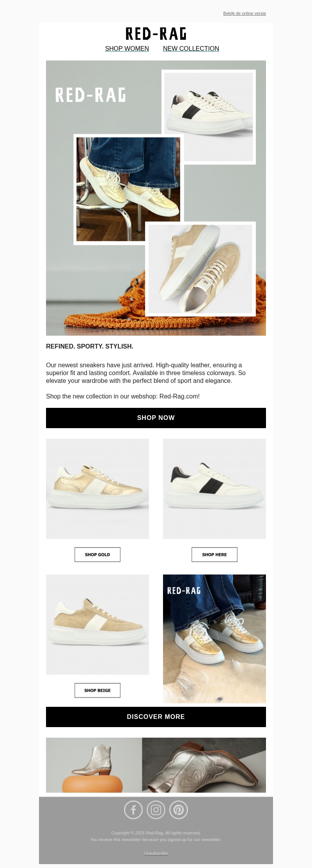Open the gold sneakers on cowhide rug photo

click(x=214, y=639)
